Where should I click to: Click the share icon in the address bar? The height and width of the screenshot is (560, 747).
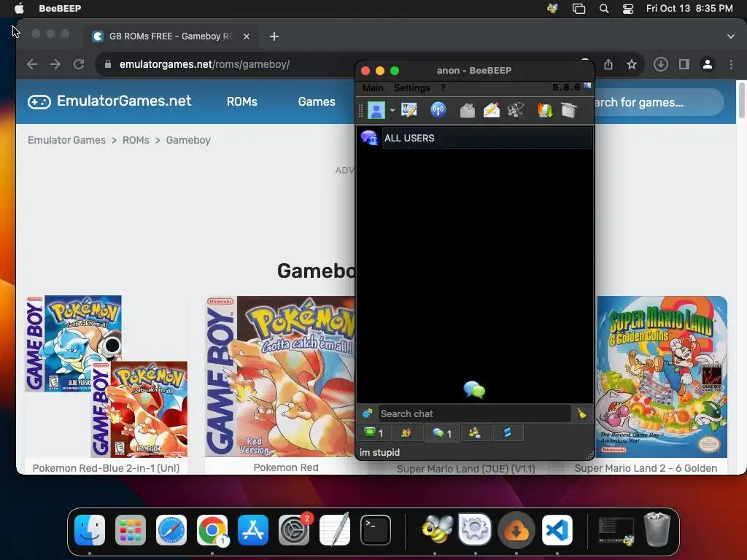[608, 64]
